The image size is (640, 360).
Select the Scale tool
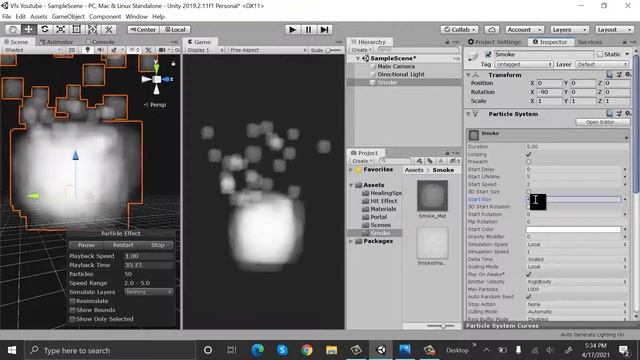pos(60,29)
